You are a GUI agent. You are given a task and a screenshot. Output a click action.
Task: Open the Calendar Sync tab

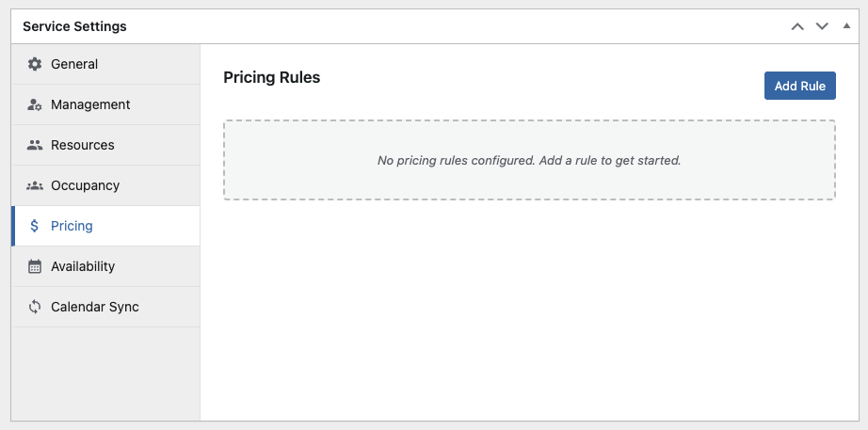point(94,307)
